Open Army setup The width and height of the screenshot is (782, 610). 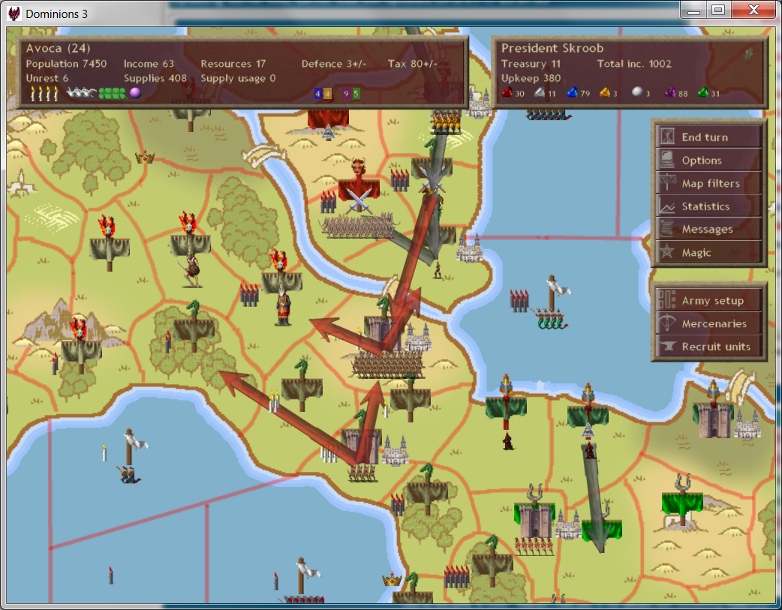pos(708,300)
